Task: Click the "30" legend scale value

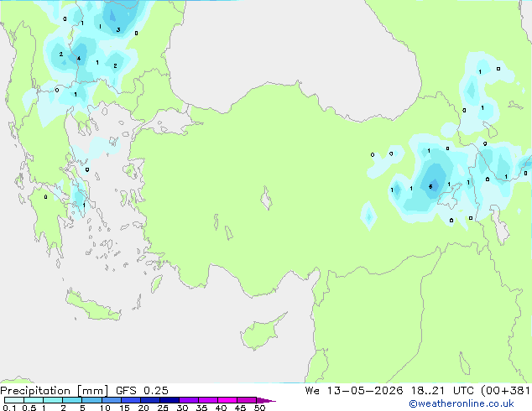Action: 182,408
